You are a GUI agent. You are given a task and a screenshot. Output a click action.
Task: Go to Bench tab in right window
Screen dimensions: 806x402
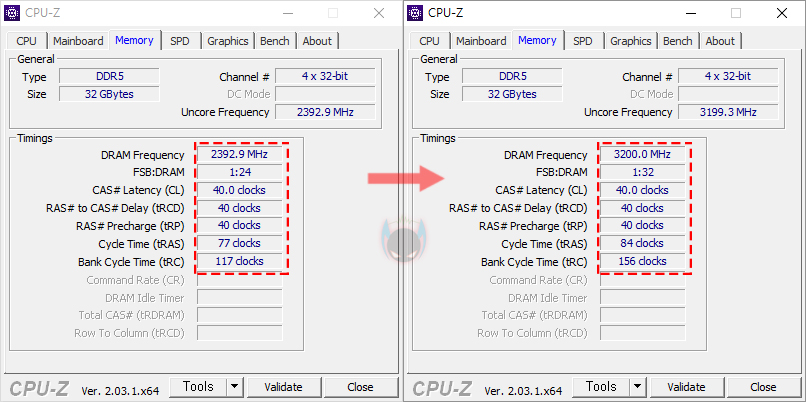[677, 41]
